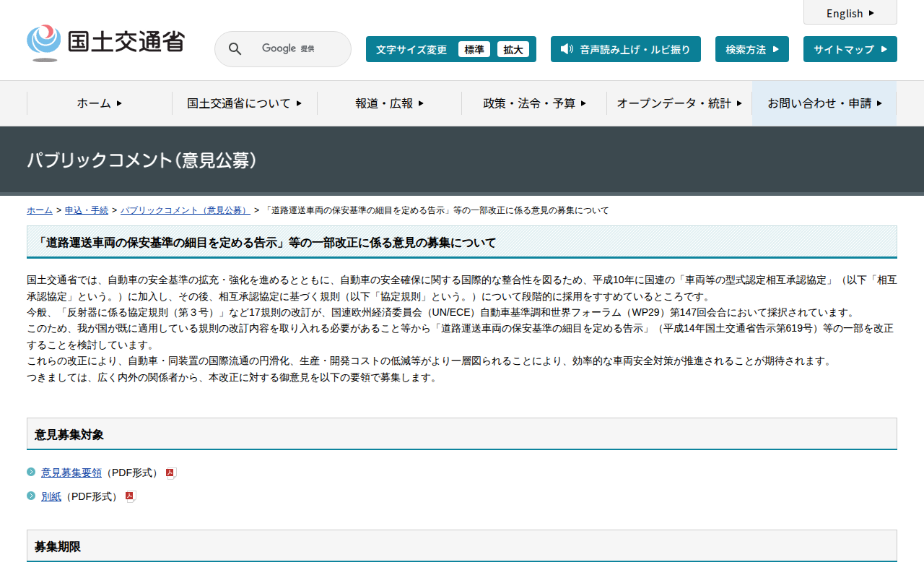Open お問い合わせ・申請 menu
The image size is (924, 578).
click(824, 103)
